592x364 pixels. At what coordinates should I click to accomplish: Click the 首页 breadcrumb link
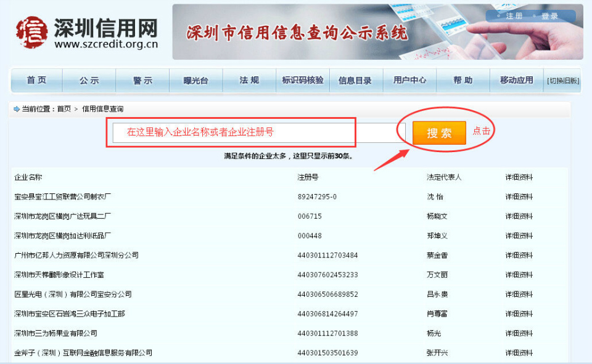point(64,109)
